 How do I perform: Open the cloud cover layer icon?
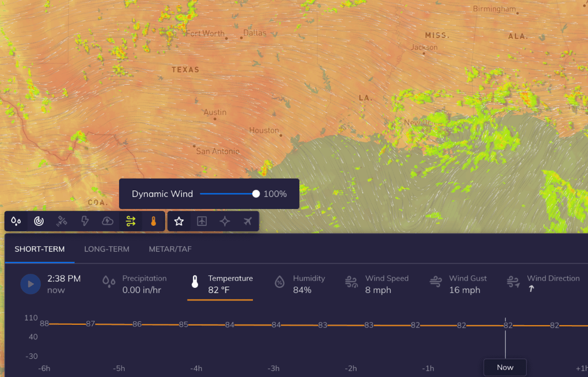(107, 221)
